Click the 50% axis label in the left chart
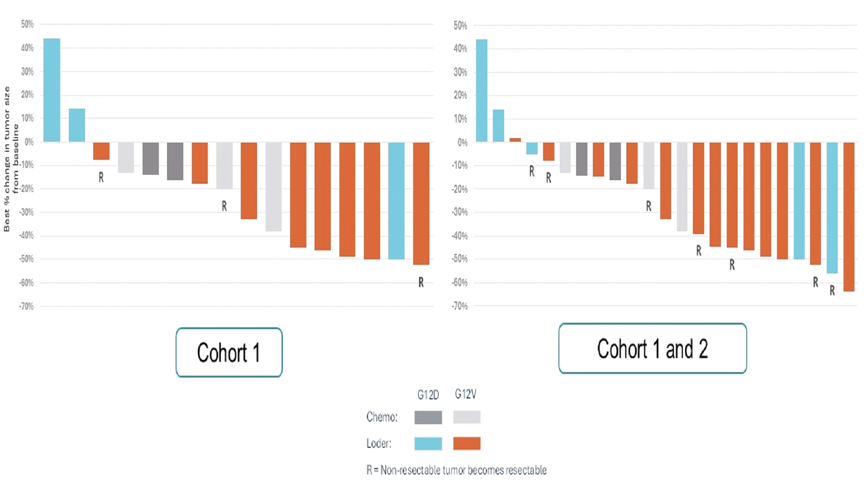This screenshot has height=488, width=868. (27, 24)
